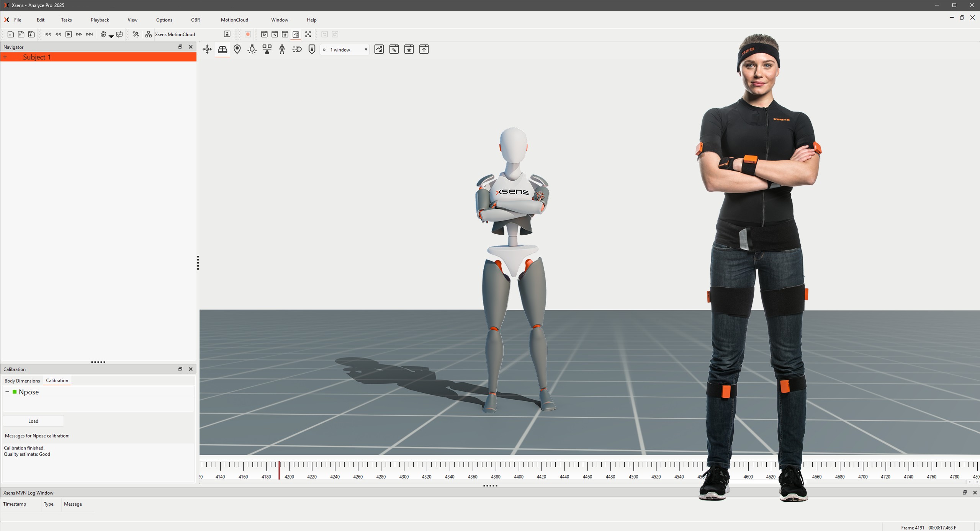This screenshot has width=980, height=531.
Task: Open the View menu
Action: click(x=133, y=20)
